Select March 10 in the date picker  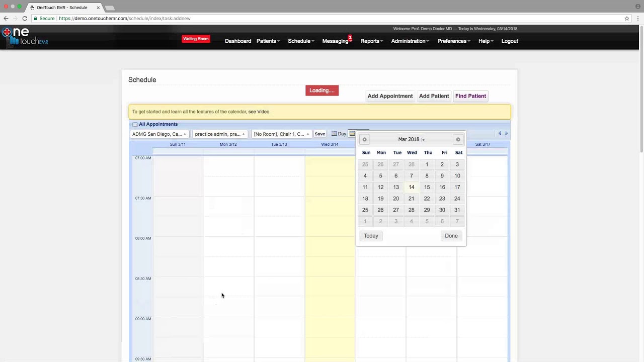coord(457,176)
